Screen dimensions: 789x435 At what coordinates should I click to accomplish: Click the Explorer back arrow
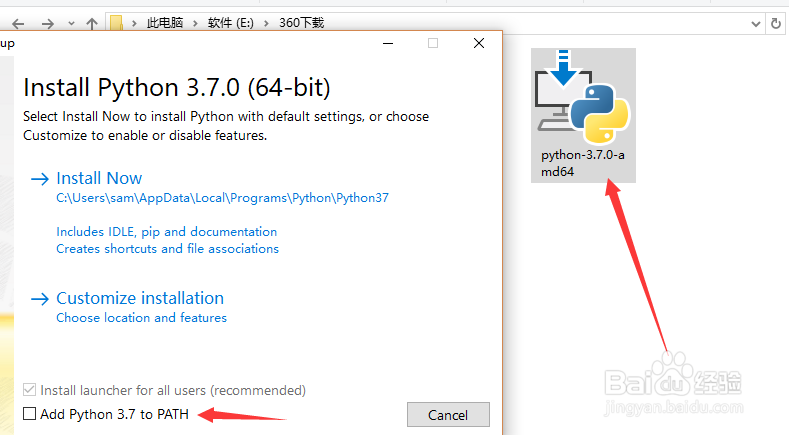[x=17, y=22]
